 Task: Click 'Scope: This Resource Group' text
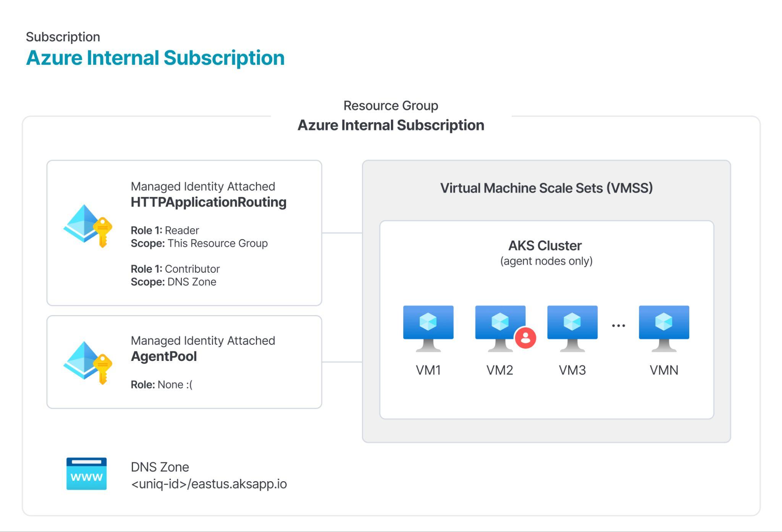click(x=199, y=243)
